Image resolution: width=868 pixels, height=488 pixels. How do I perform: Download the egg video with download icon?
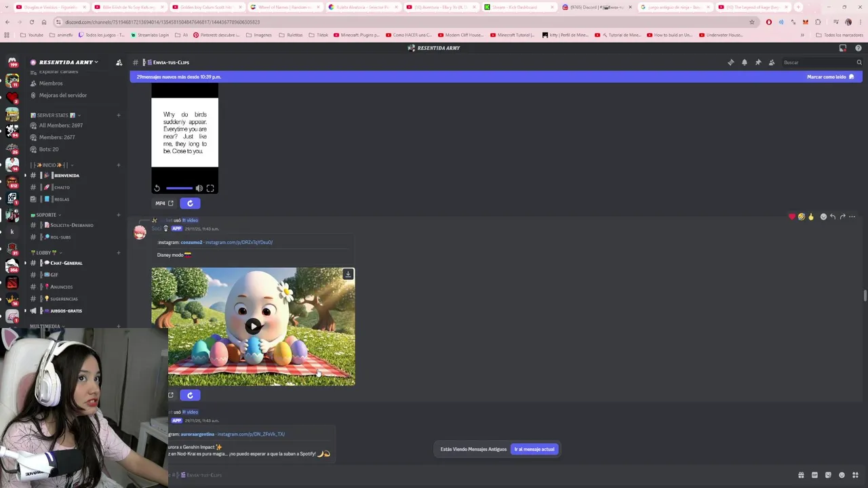(x=348, y=274)
